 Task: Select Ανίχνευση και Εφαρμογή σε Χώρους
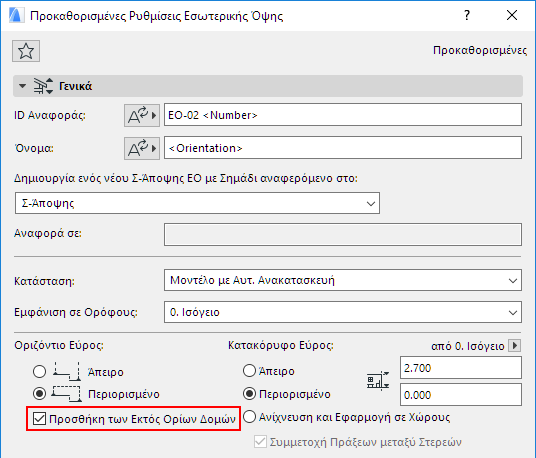(250, 417)
